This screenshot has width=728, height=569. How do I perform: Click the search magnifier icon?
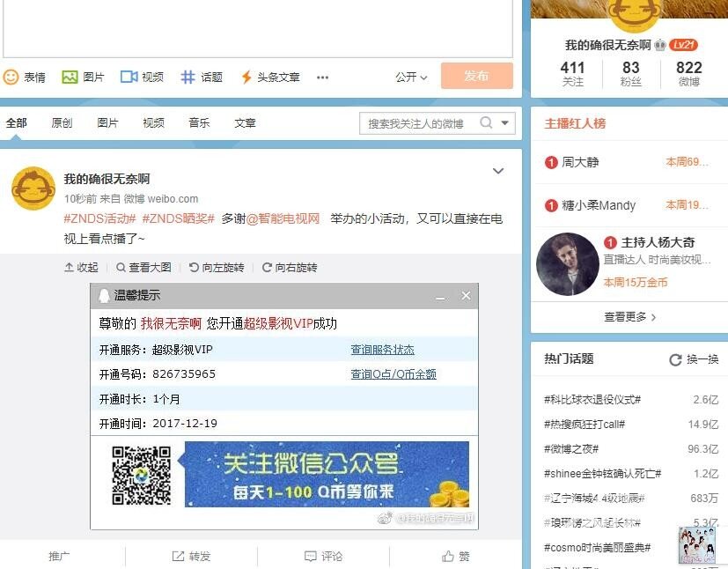tap(486, 123)
